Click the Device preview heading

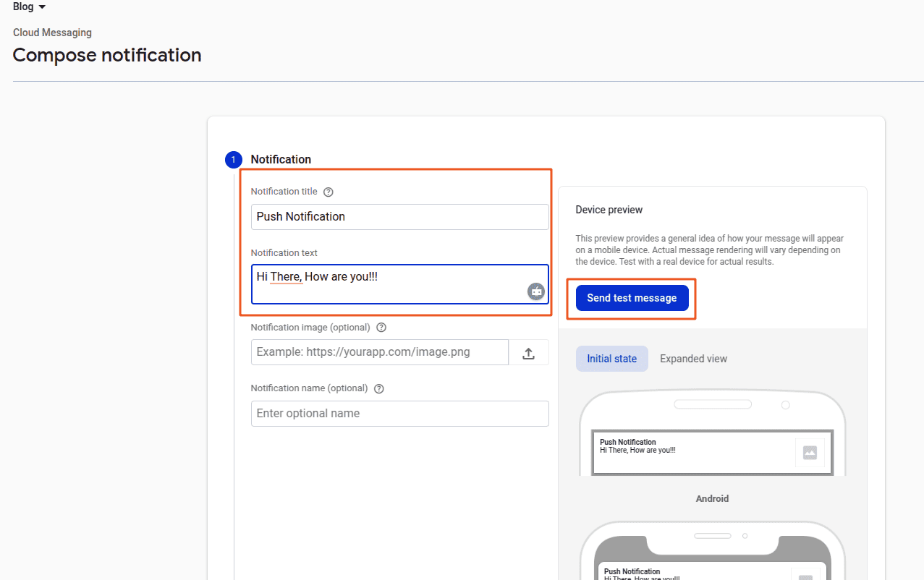(609, 210)
